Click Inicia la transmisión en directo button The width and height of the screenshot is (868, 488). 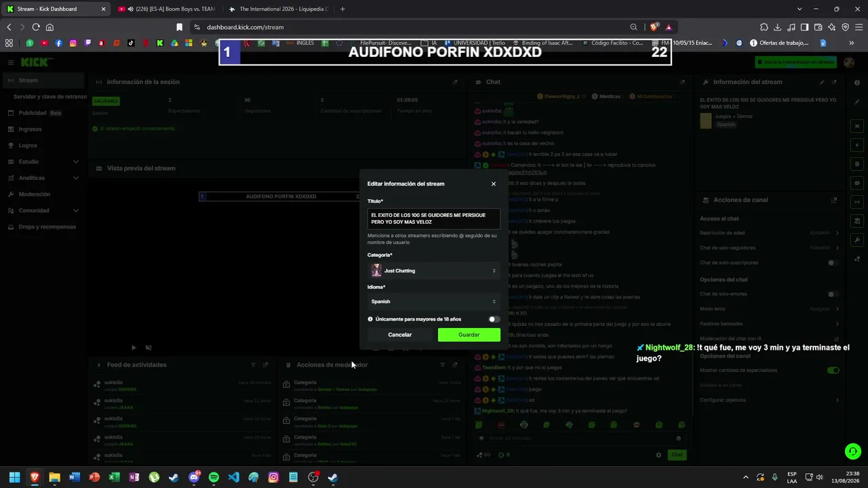(x=795, y=62)
